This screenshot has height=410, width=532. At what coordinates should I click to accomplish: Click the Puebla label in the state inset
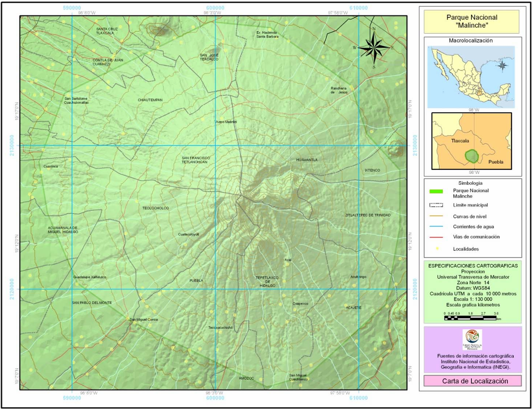(495, 162)
